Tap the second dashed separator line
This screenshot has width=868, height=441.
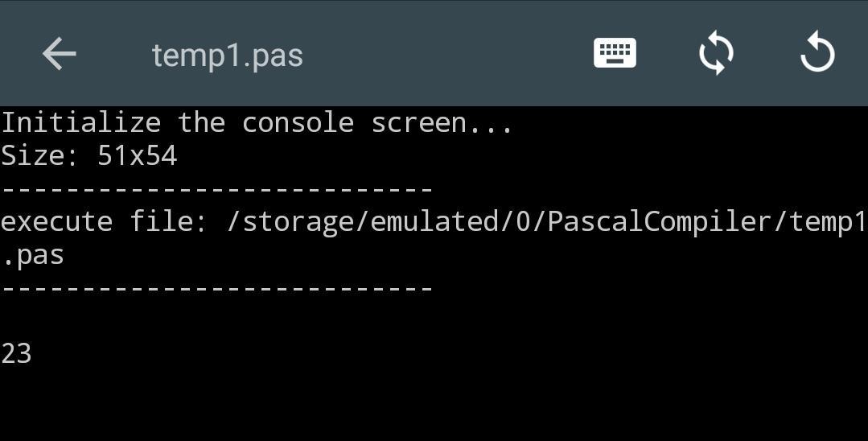pyautogui.click(x=216, y=289)
